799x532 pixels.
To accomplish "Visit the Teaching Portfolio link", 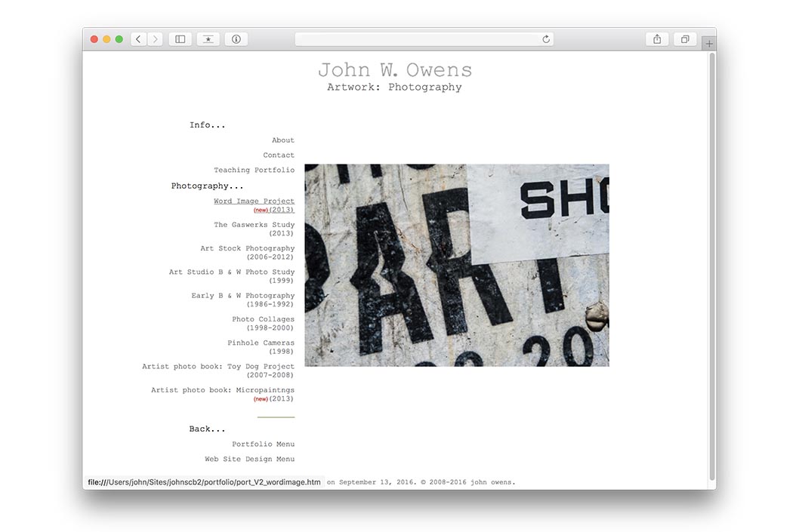I will tap(255, 170).
